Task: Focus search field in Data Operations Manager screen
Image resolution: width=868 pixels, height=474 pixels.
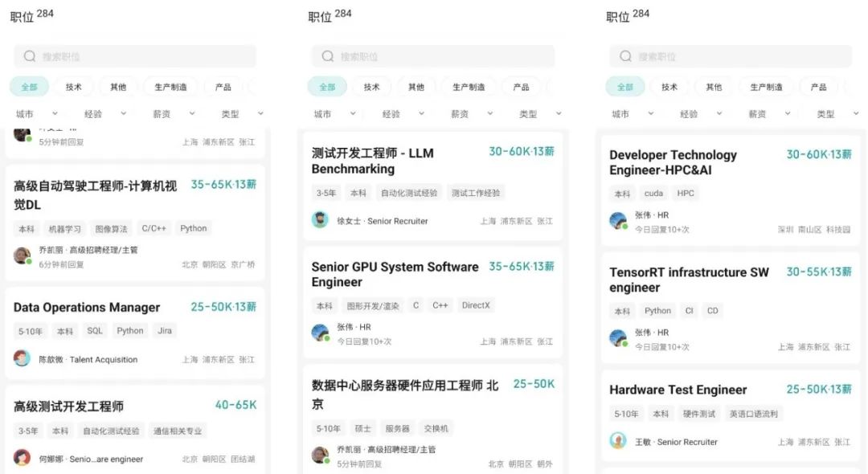Action: tap(135, 56)
